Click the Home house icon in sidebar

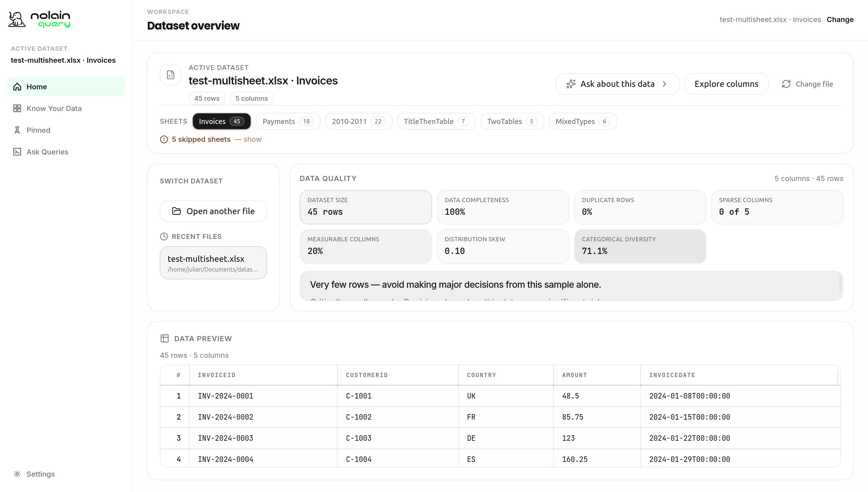tap(17, 87)
